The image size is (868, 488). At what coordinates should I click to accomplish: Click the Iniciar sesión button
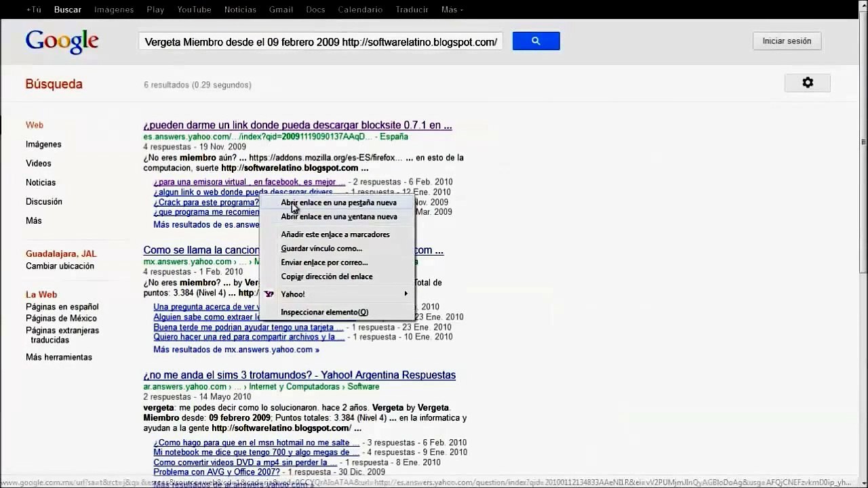pyautogui.click(x=787, y=41)
